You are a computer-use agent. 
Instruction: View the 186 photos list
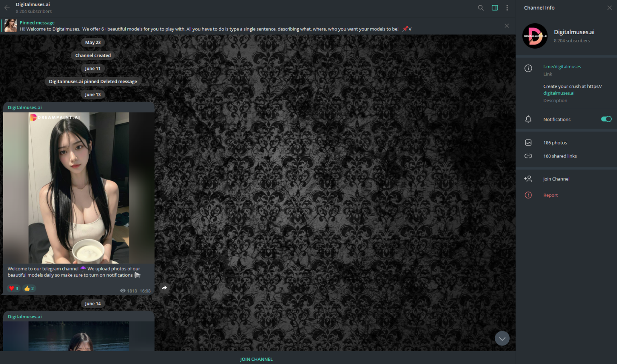pos(555,143)
